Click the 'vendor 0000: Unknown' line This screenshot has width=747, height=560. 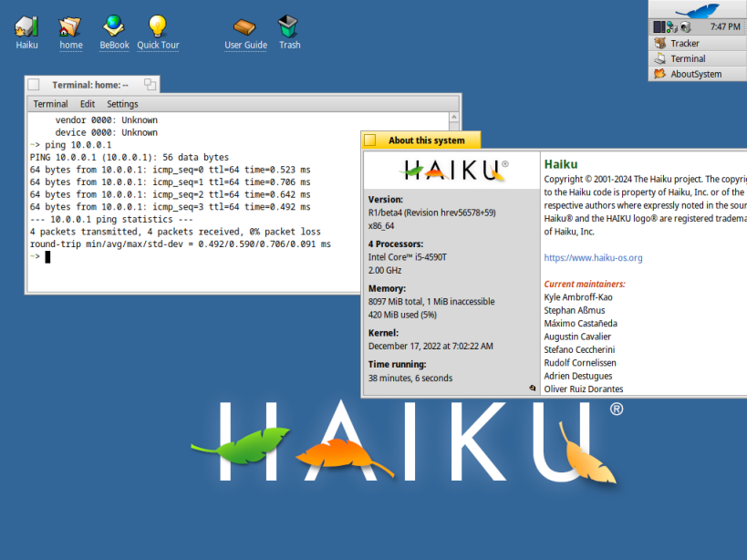click(106, 120)
